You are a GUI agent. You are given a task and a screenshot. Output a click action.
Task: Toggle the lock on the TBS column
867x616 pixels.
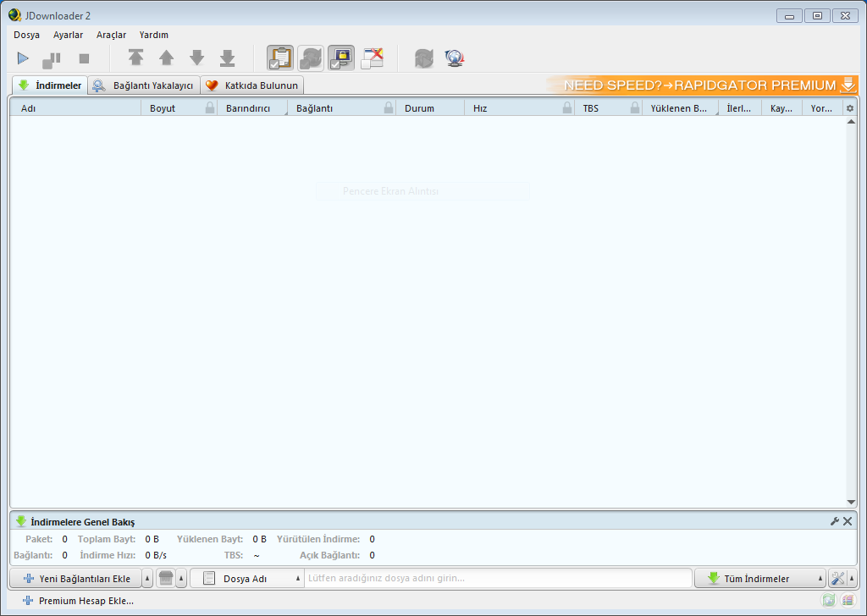635,107
